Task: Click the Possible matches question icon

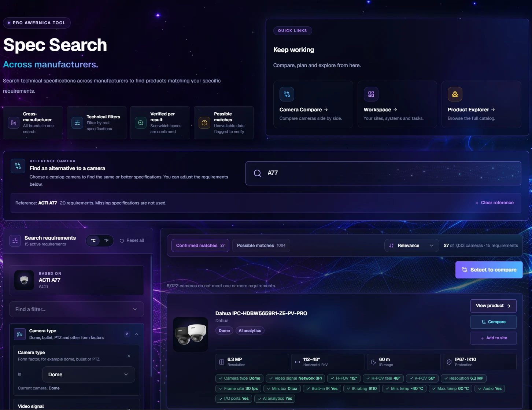Action: tap(204, 123)
